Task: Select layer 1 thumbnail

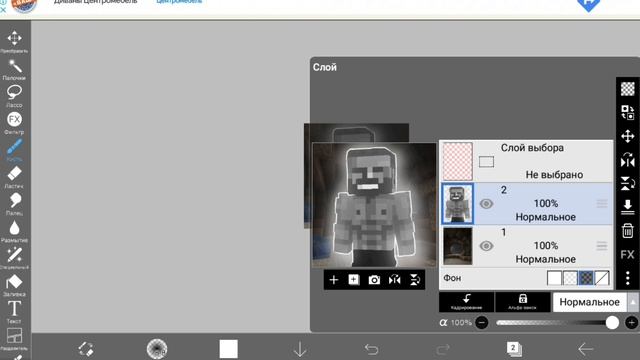Action: pyautogui.click(x=458, y=246)
